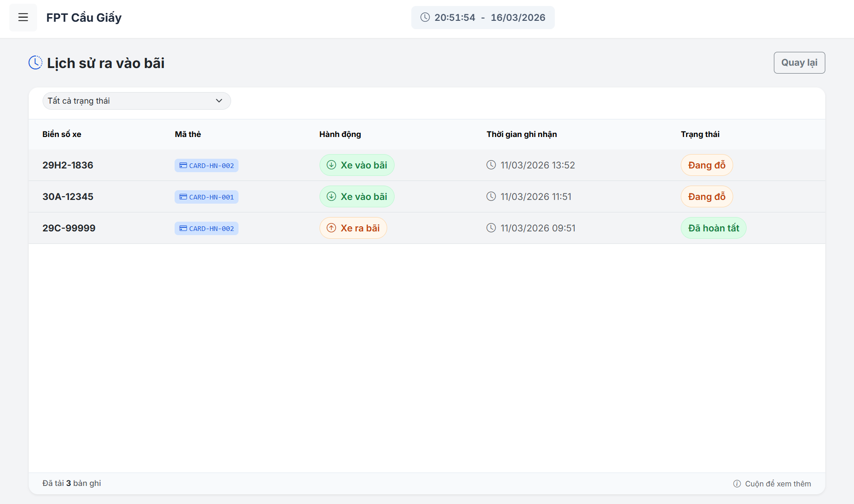Viewport: 854px width, 504px height.
Task: Click the exit arrow icon in Xe ra bãi
Action: tap(331, 228)
